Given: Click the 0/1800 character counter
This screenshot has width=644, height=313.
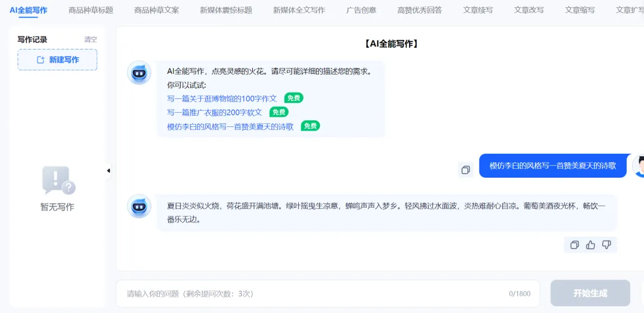Looking at the screenshot, I should [x=519, y=294].
